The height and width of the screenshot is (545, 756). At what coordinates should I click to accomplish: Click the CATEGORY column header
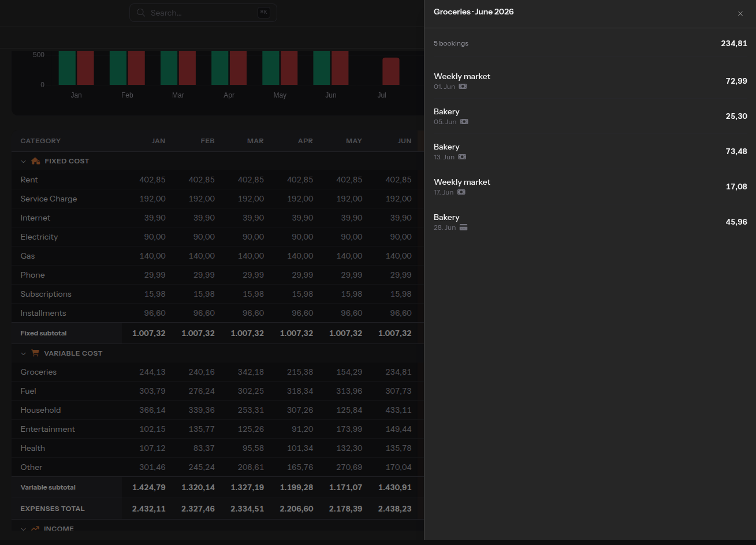[x=40, y=141]
